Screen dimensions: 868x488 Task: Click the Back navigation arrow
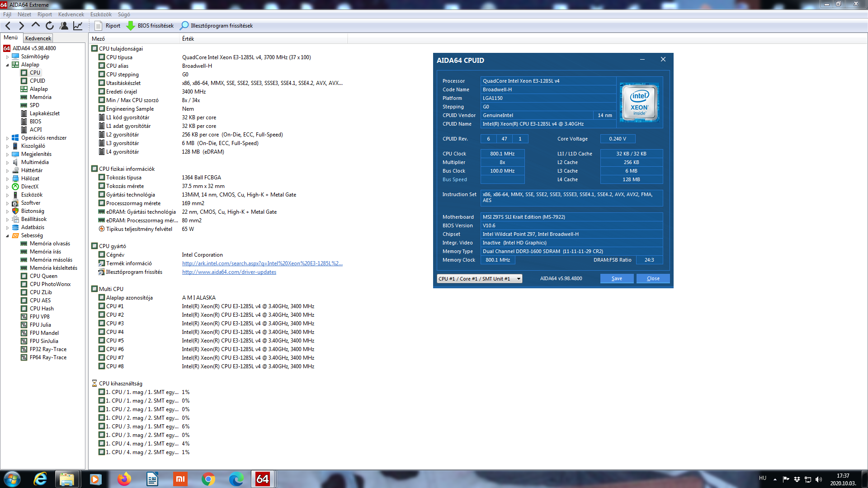8,26
